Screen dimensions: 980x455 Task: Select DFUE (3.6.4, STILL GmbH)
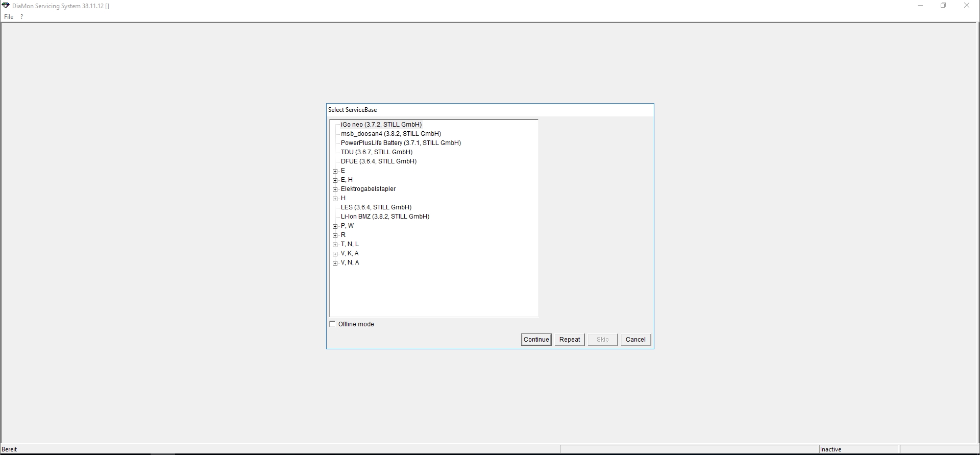click(x=379, y=161)
